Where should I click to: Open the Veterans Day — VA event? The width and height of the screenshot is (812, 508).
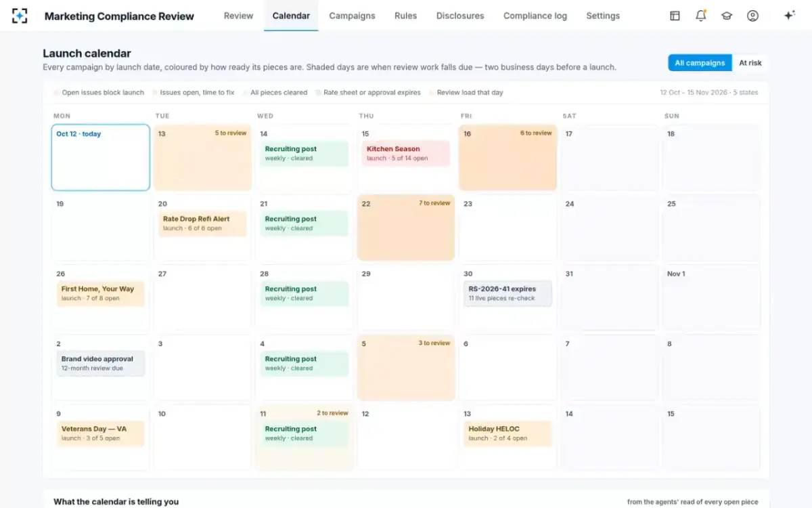[100, 433]
